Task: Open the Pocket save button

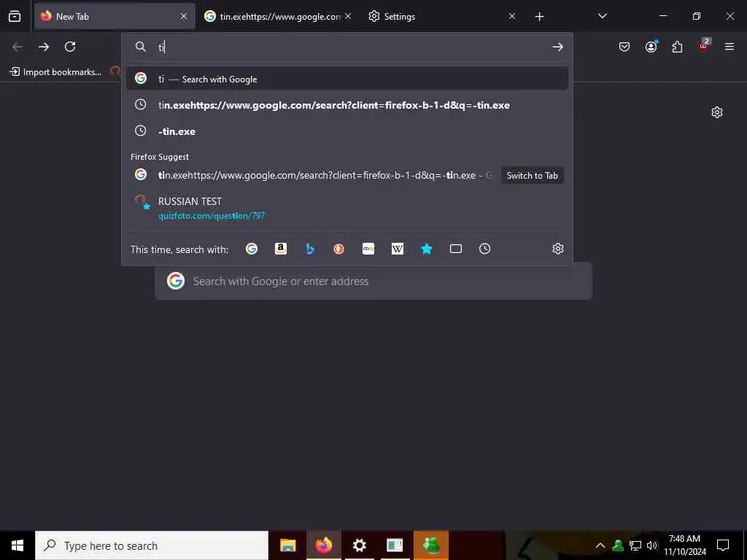Action: click(624, 47)
